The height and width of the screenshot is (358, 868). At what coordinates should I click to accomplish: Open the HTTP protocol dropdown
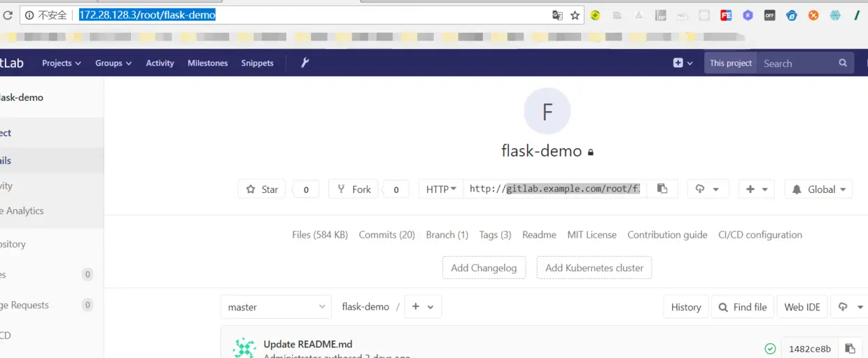[x=441, y=189]
